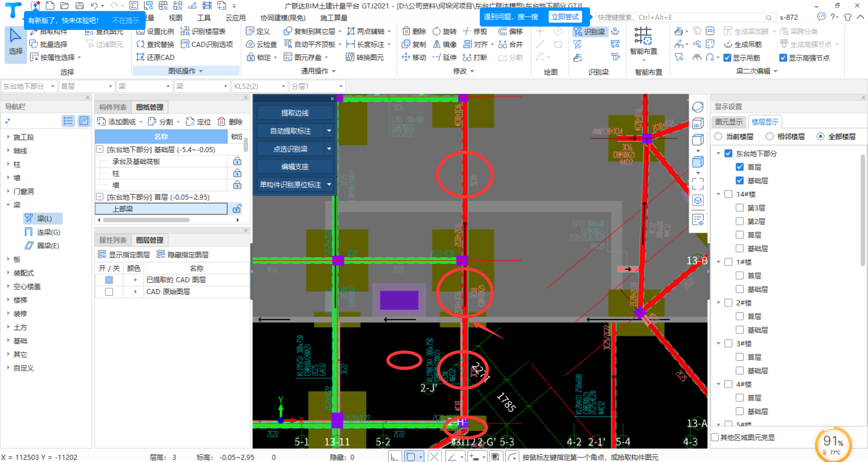Activate the 识别梁 tool
This screenshot has height=462, width=868.
click(x=589, y=32)
